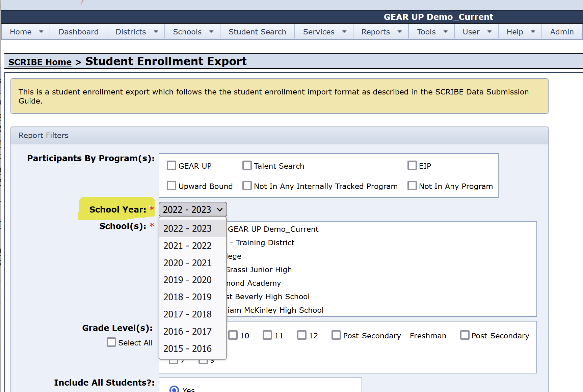The image size is (583, 392).
Task: Open the Services menu
Action: [x=324, y=32]
